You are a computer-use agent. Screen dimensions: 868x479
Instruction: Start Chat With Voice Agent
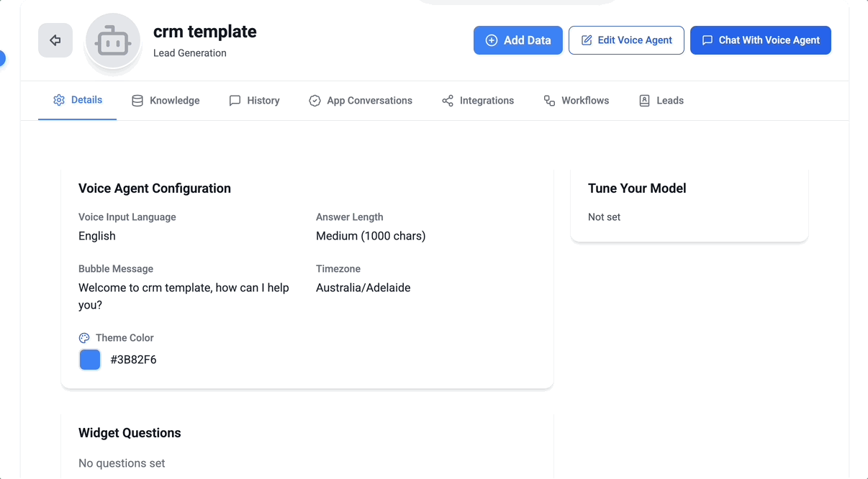click(x=760, y=40)
